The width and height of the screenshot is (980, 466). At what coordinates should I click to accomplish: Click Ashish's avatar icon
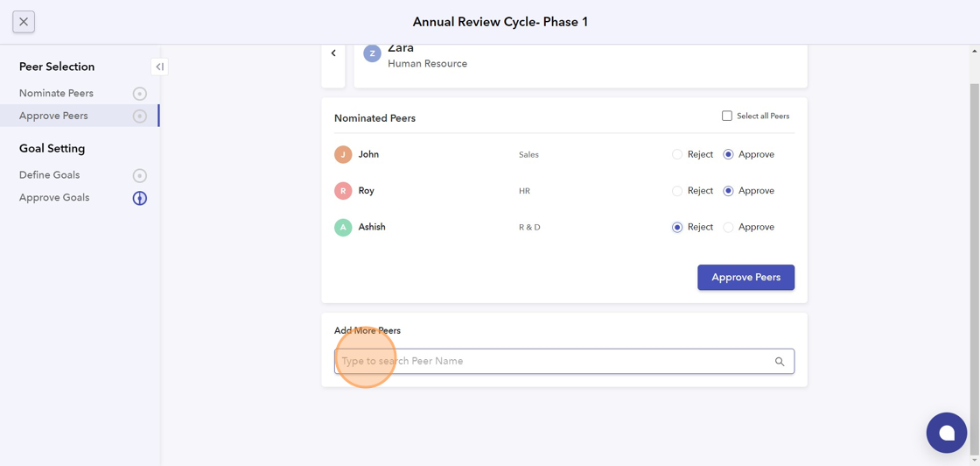pyautogui.click(x=343, y=228)
